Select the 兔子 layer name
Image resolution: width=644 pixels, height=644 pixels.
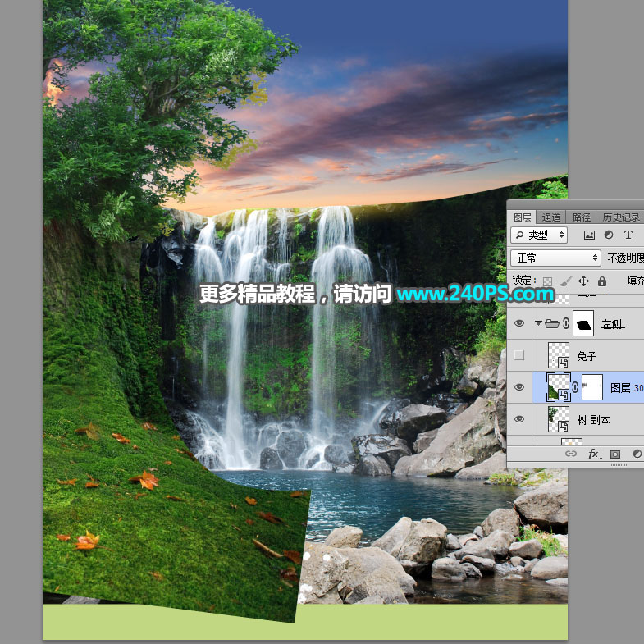point(586,356)
